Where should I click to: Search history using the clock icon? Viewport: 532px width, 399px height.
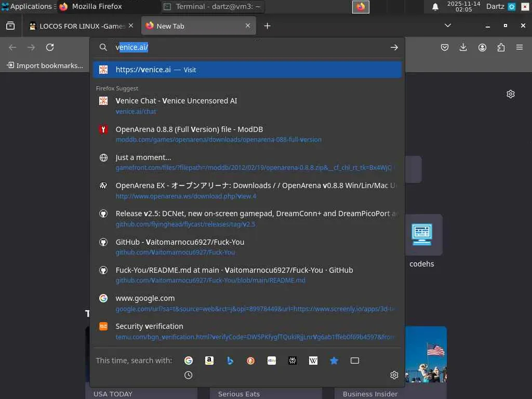[x=188, y=375]
